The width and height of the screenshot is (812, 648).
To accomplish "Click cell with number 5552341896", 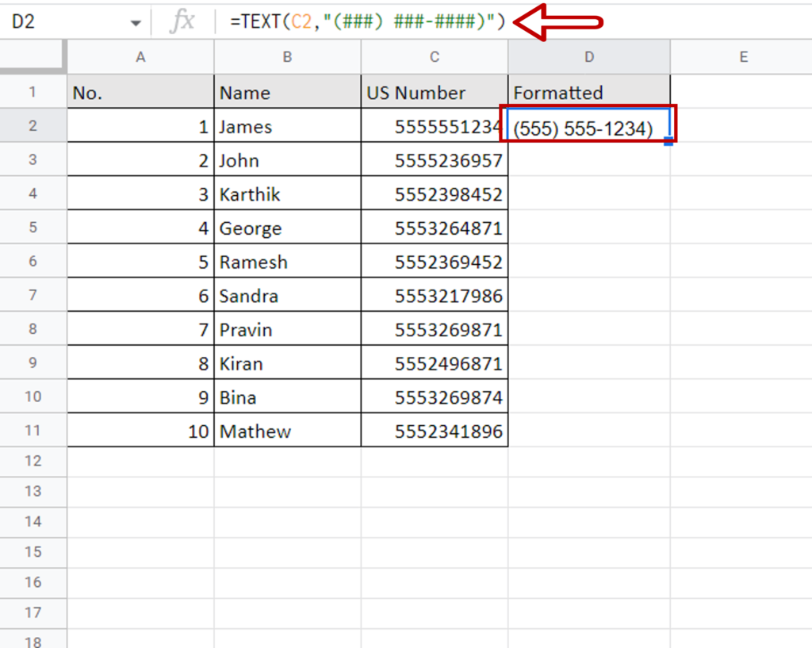I will pyautogui.click(x=435, y=430).
